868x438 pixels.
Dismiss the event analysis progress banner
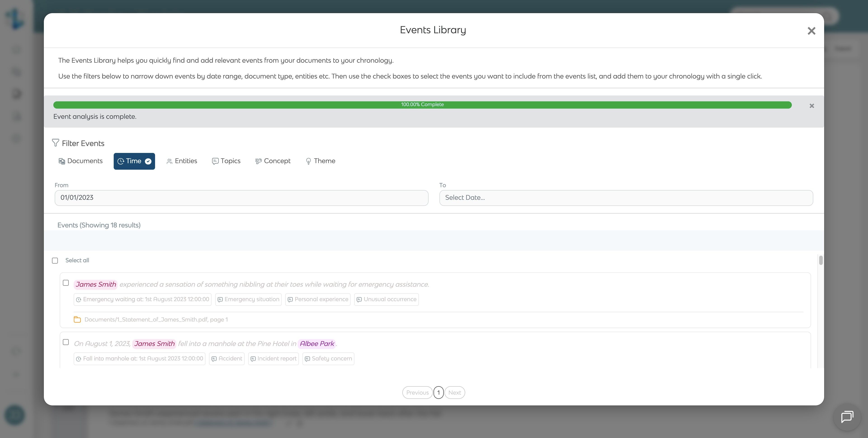(811, 106)
